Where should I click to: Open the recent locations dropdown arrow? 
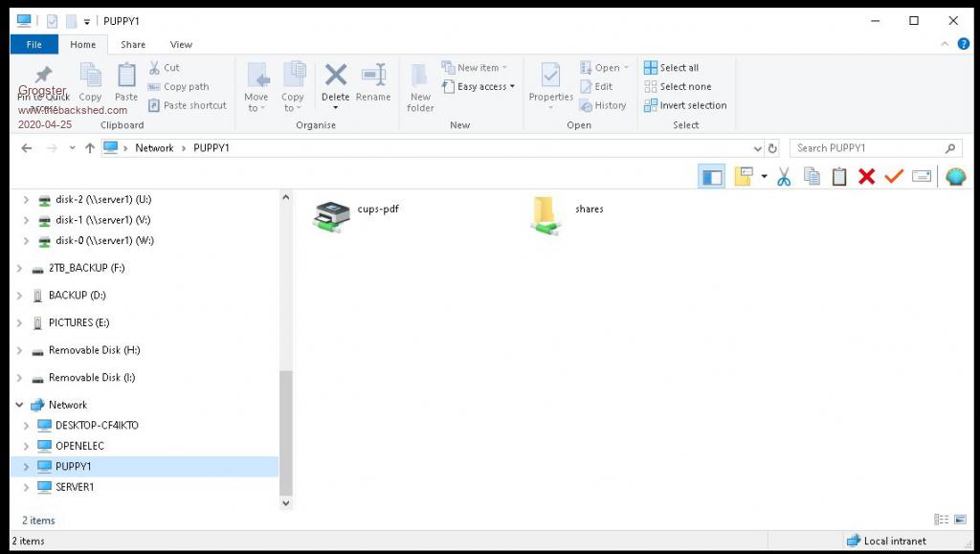73,148
